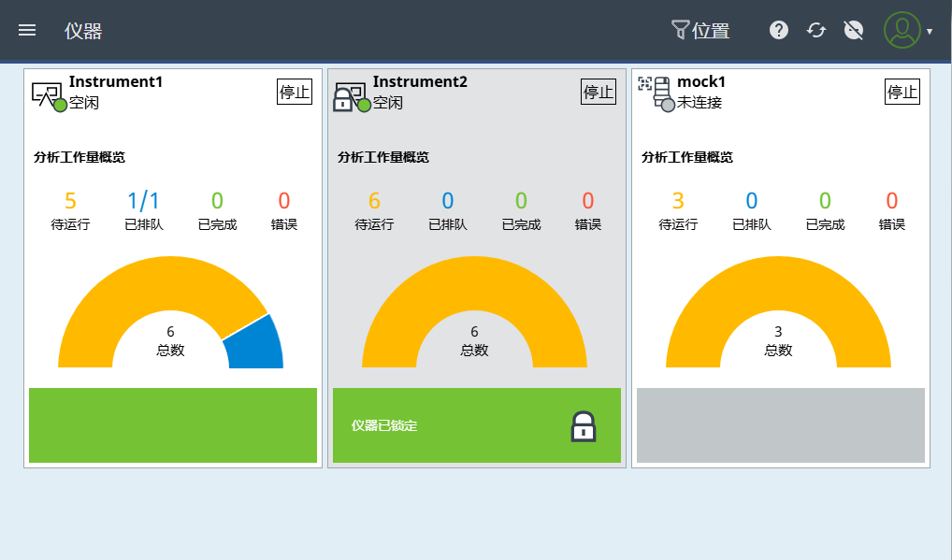
Task: Expand the user account dropdown arrow
Action: [x=929, y=31]
